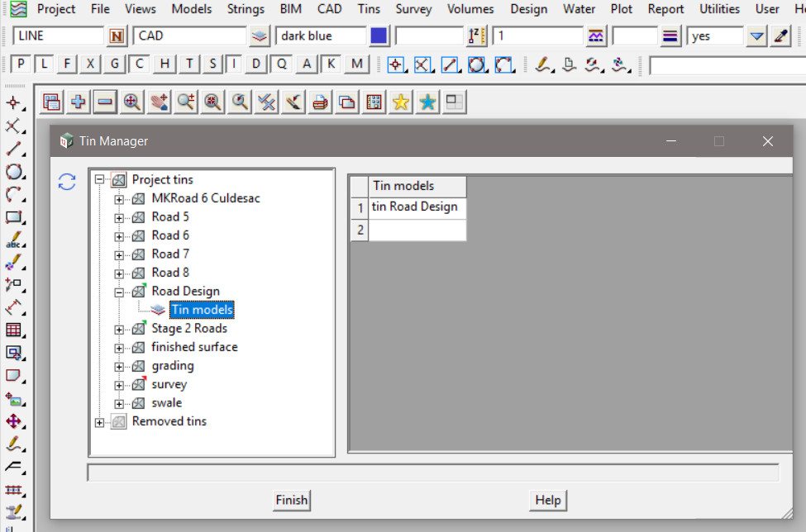Viewport: 806px width, 532px height.
Task: Toggle the P snap button
Action: click(21, 64)
